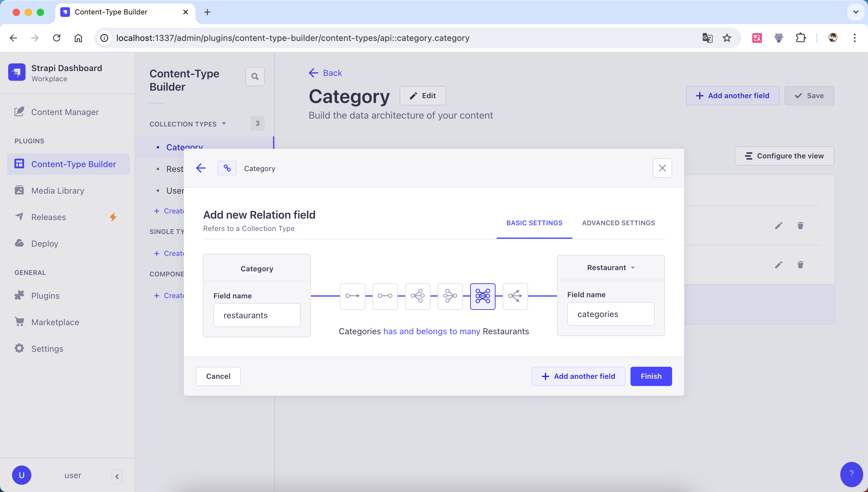Click the Finish button
868x492 pixels.
click(x=651, y=376)
